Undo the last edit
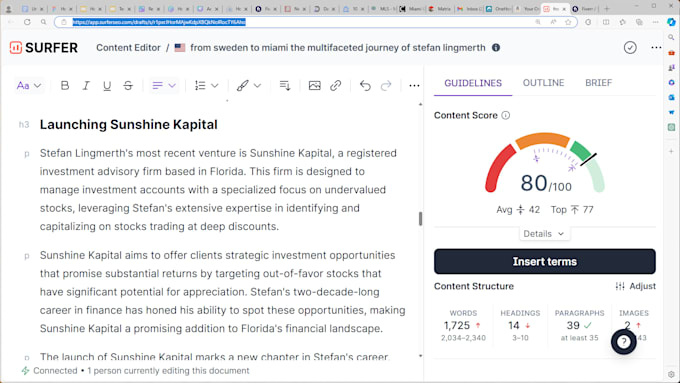Viewport: 680px width, 383px height. pyautogui.click(x=365, y=86)
